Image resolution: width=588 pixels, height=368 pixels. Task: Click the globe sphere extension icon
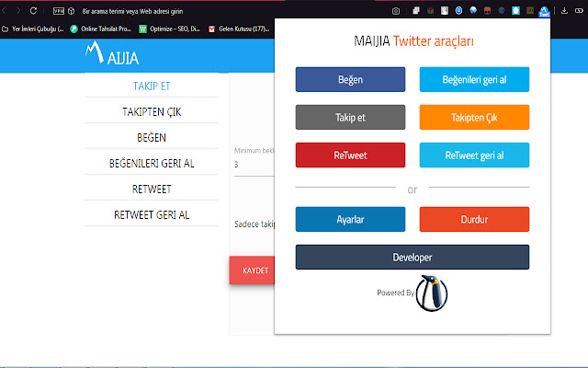[x=473, y=11]
